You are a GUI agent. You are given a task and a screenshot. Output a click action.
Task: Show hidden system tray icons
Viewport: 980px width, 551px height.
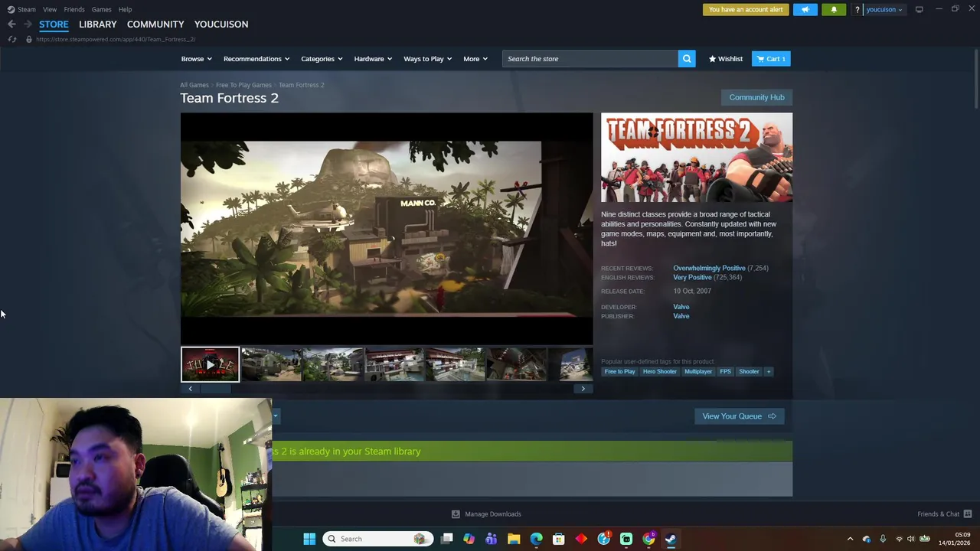point(850,539)
